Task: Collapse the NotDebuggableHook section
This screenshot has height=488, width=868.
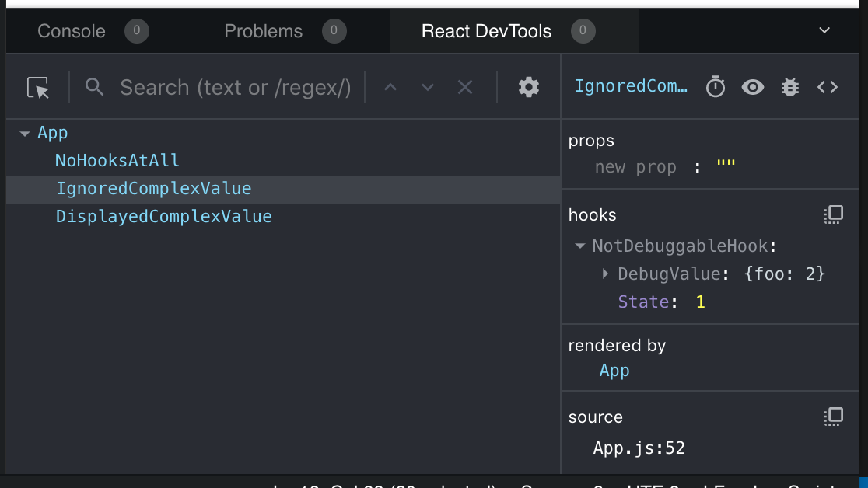Action: (579, 246)
